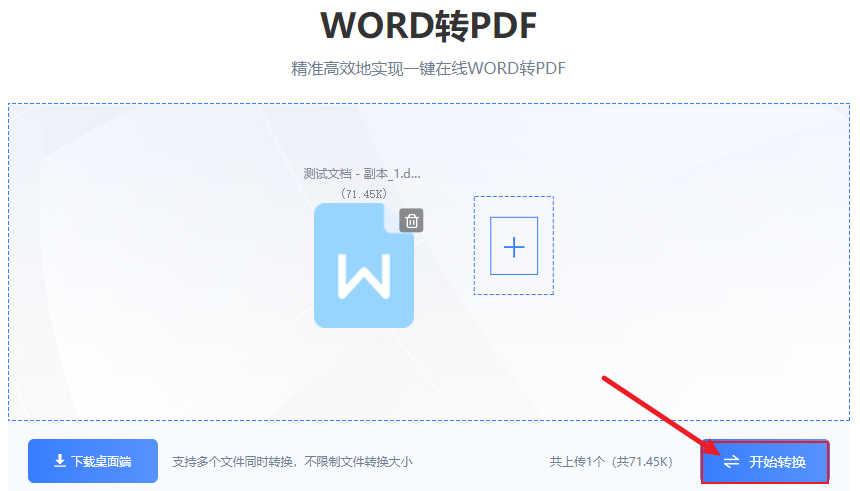The image size is (860, 491).
Task: Click the plus icon to add file
Action: [514, 246]
